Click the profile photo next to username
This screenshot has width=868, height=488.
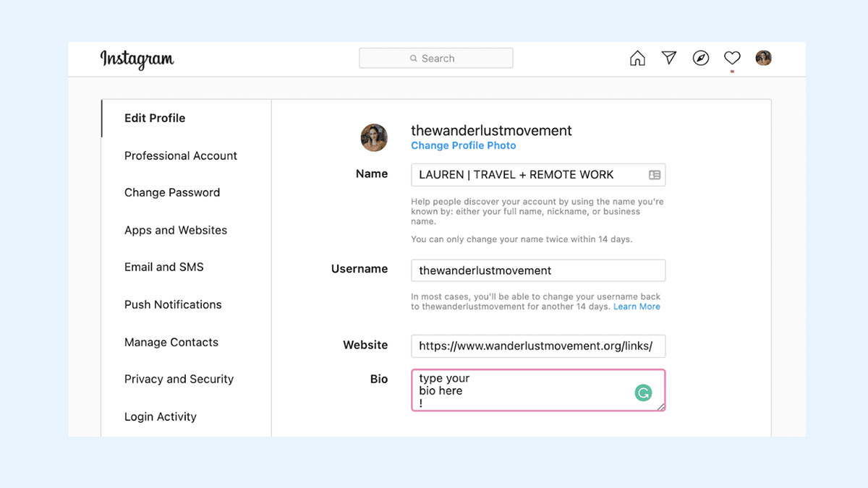click(374, 137)
